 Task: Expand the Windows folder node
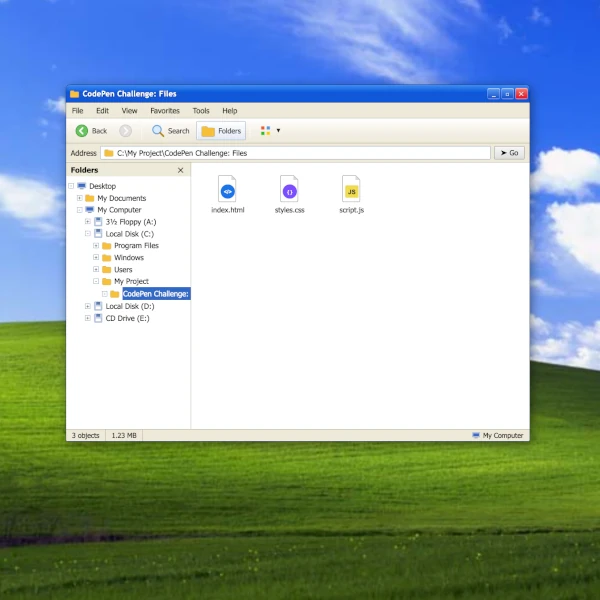pos(96,257)
